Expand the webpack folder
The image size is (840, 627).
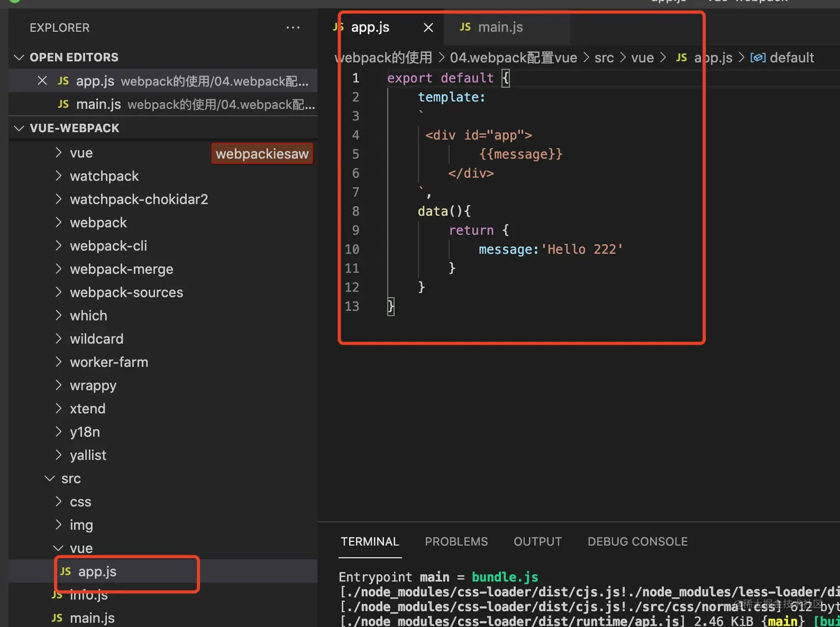pyautogui.click(x=58, y=223)
